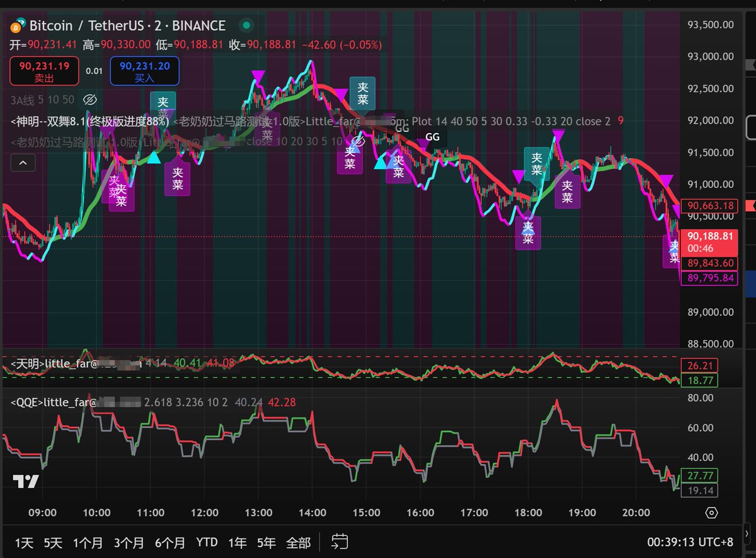
Task: Toggle hidden-eye icon on faded 老奶奶过马路 indicator
Action: pyautogui.click(x=357, y=141)
